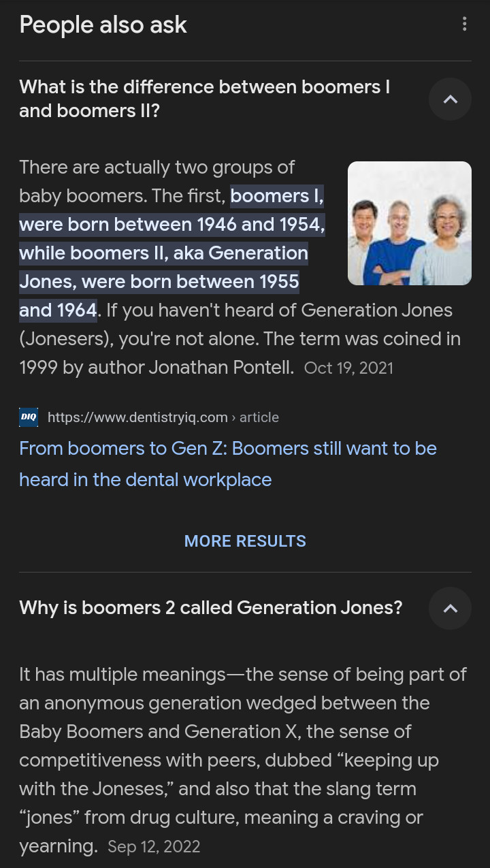Click the DIQ favicon icon
This screenshot has width=490, height=868.
point(29,417)
